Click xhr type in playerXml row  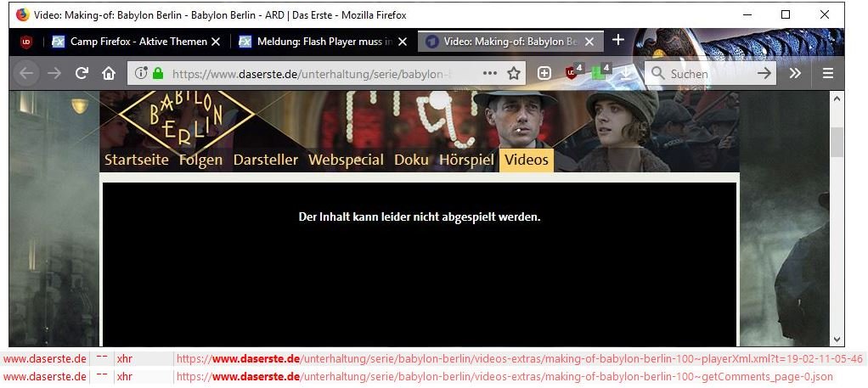[125, 358]
